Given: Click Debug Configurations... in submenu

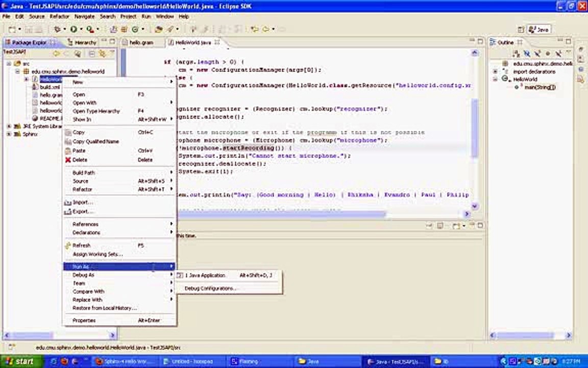Looking at the screenshot, I should pyautogui.click(x=229, y=288).
